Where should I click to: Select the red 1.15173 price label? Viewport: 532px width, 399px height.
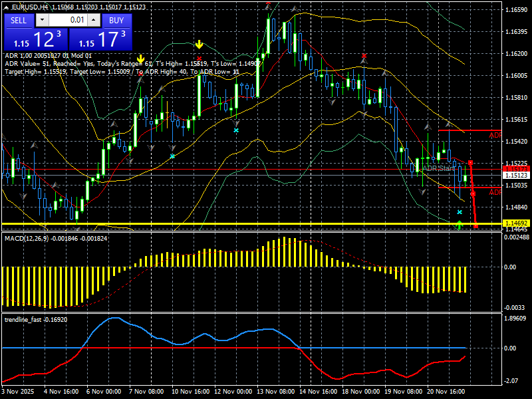(517, 169)
